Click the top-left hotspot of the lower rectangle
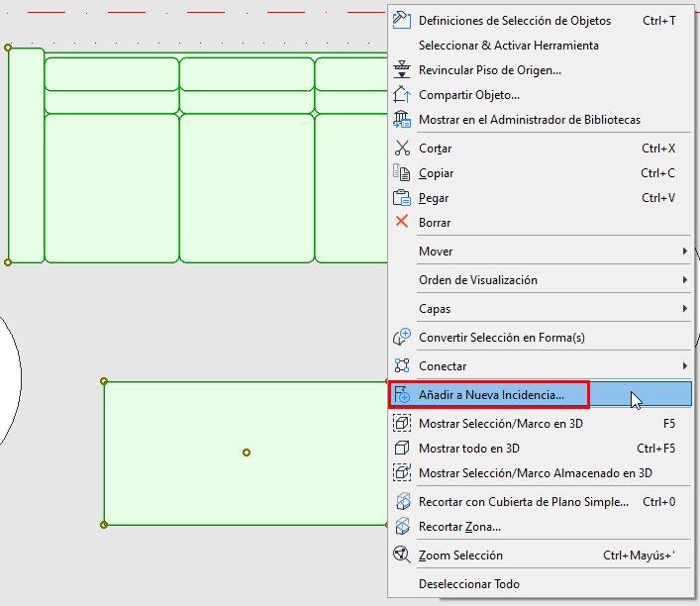This screenshot has height=606, width=700. click(104, 381)
